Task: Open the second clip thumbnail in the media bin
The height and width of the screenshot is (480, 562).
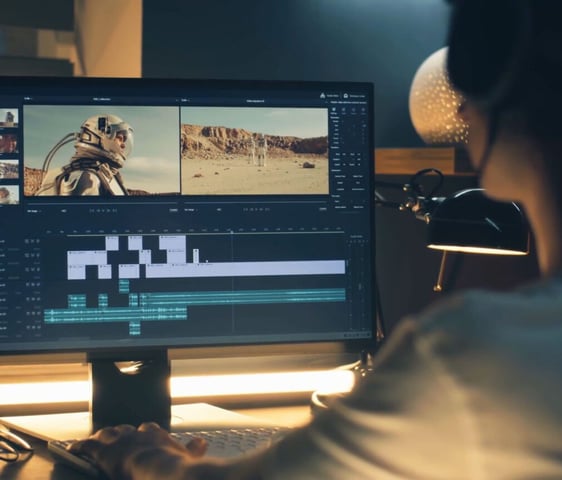Action: [9, 143]
